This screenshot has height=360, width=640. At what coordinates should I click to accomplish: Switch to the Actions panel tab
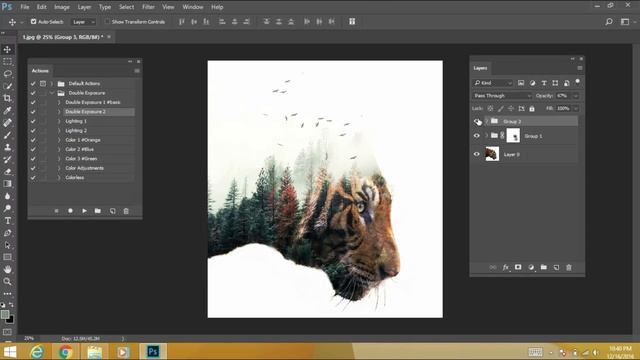[x=40, y=71]
